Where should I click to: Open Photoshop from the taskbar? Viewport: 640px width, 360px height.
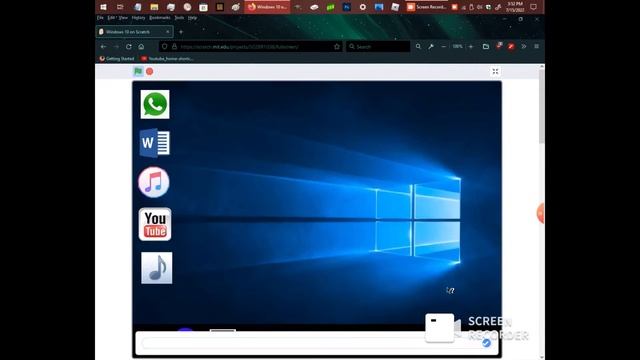coord(347,7)
